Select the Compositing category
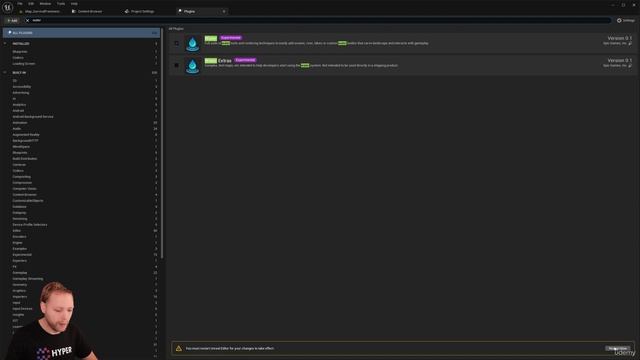This screenshot has height=360, width=640. [22, 177]
